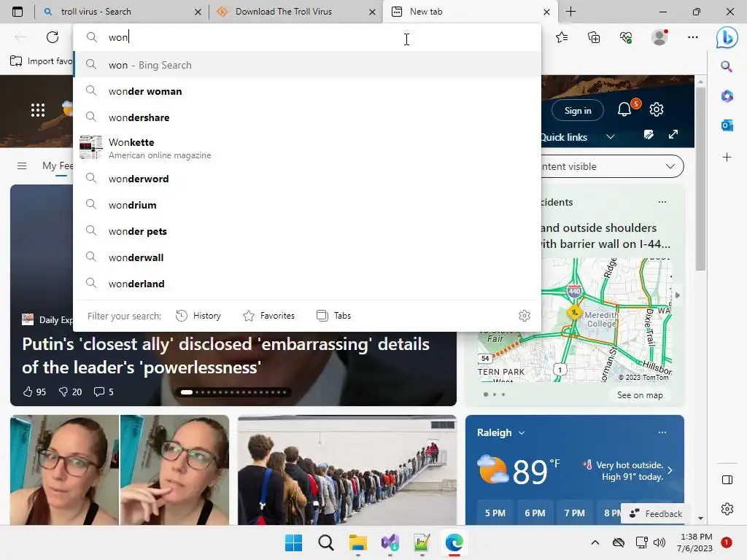This screenshot has width=747, height=560.
Task: Toggle the sidebar layout icon near the bottom
Action: (727, 480)
